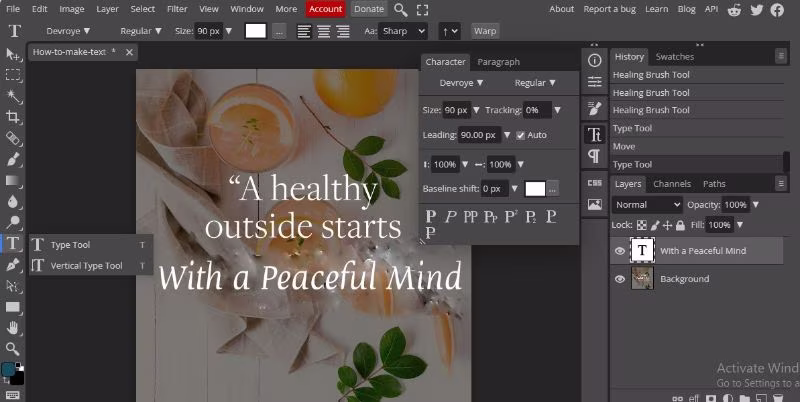Open the Properties sliders panel icon
Viewport: 800px width, 402px height.
[594, 82]
